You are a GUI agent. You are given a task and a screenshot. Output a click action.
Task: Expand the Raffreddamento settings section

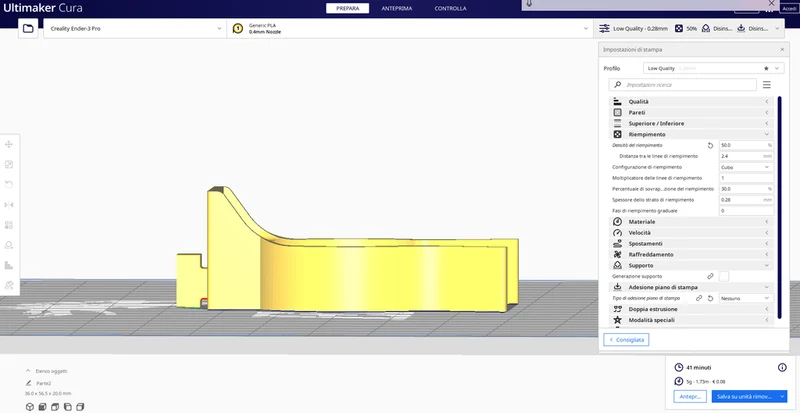[691, 254]
